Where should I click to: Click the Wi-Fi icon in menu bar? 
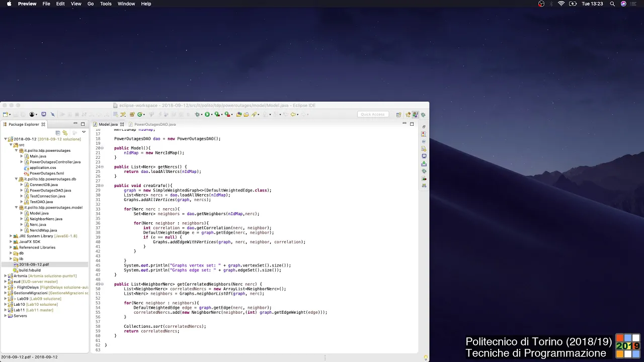click(x=561, y=4)
